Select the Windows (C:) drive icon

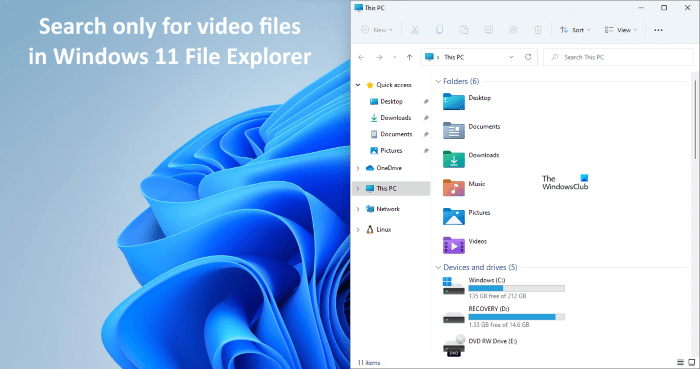coord(454,286)
